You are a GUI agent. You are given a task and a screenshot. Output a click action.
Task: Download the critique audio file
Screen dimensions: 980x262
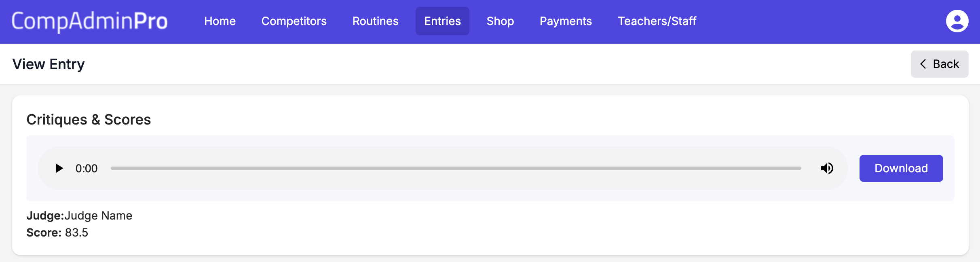(901, 168)
